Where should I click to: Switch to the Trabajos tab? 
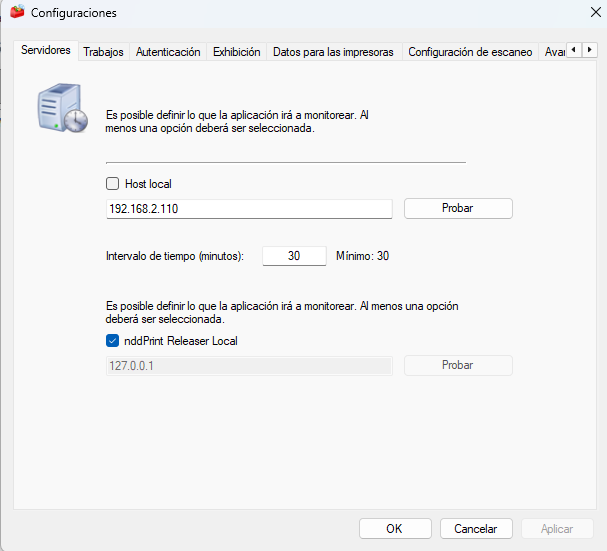pos(103,52)
